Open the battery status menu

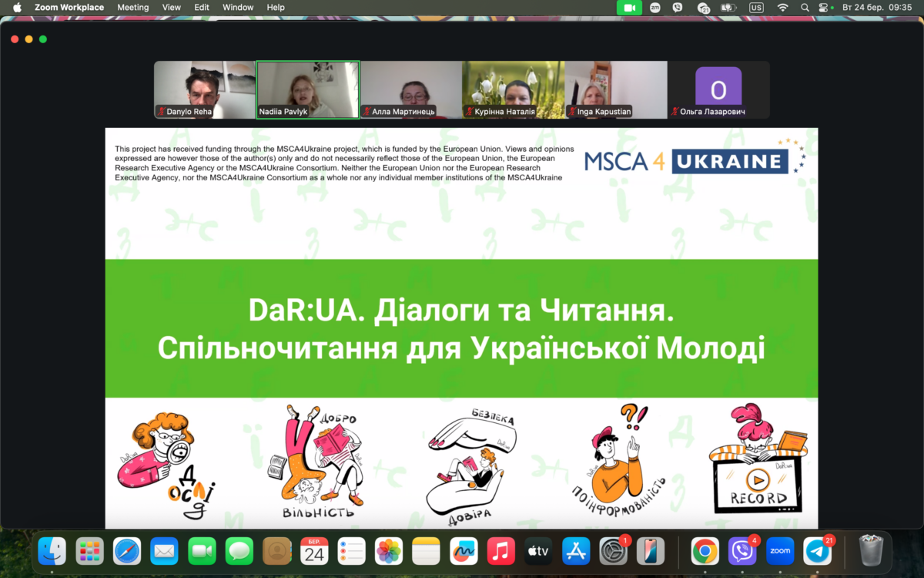pyautogui.click(x=728, y=8)
